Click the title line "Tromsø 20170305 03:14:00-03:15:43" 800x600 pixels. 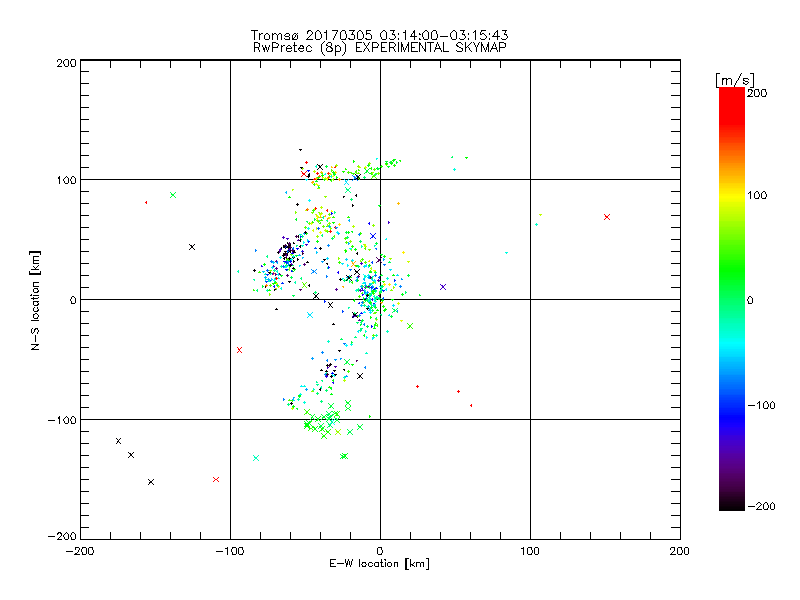[379, 35]
